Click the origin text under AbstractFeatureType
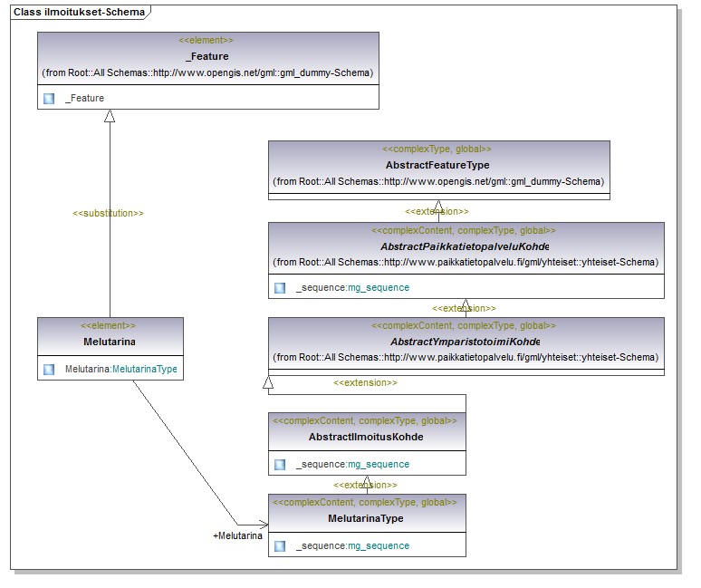701x588 pixels. tap(438, 181)
